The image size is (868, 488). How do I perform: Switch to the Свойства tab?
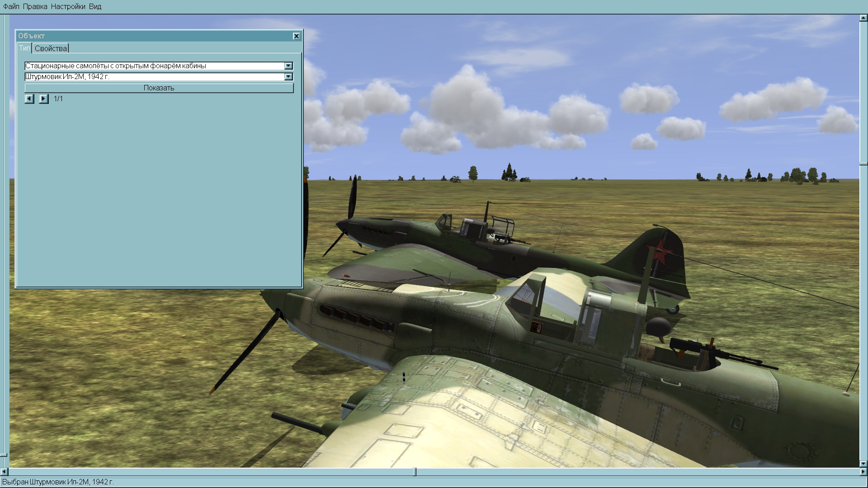pos(51,48)
